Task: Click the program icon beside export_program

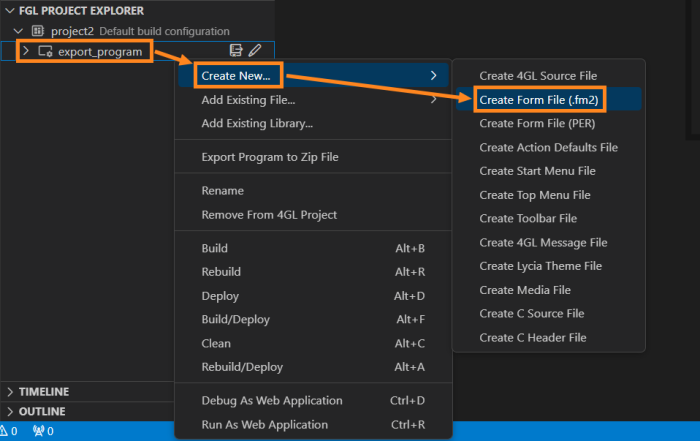Action: click(x=45, y=50)
